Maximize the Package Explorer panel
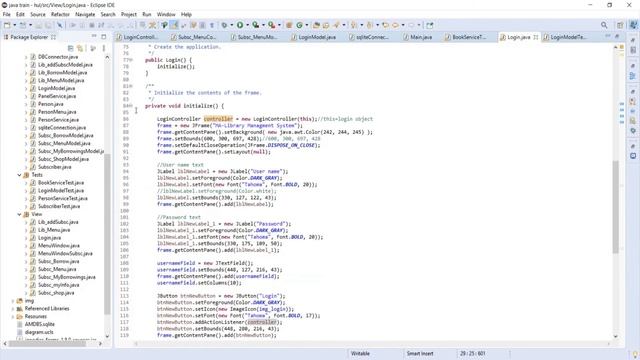 point(104,37)
